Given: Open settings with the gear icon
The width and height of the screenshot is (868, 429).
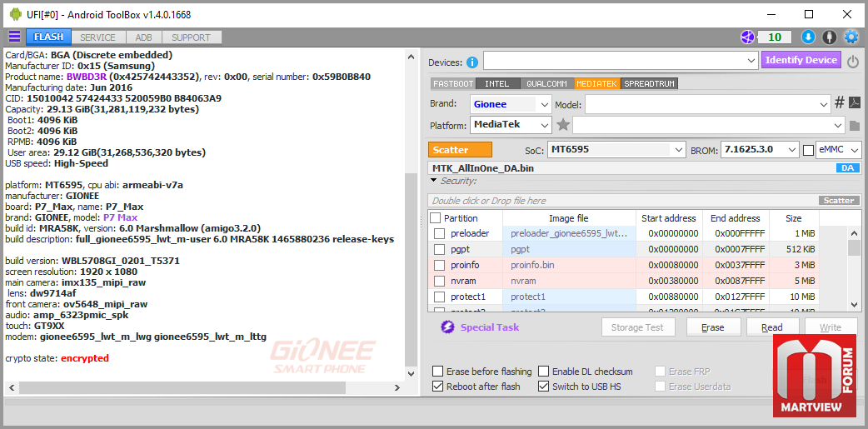Looking at the screenshot, I should coord(851,37).
